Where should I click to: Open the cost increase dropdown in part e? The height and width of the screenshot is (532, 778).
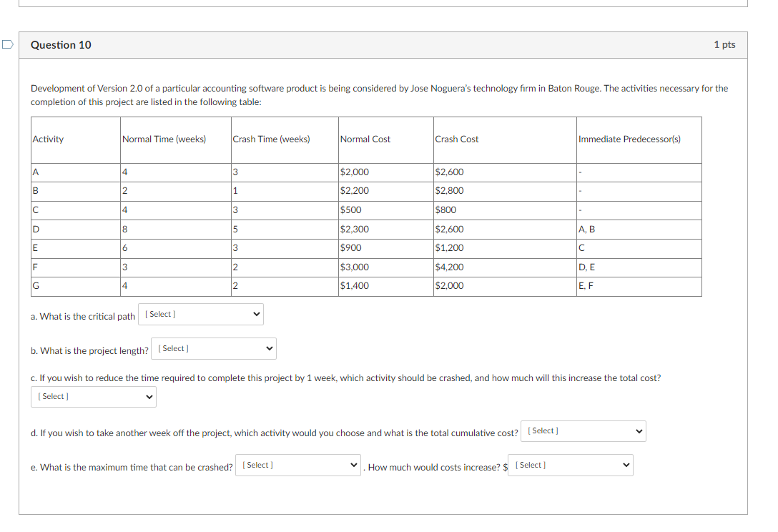570,465
